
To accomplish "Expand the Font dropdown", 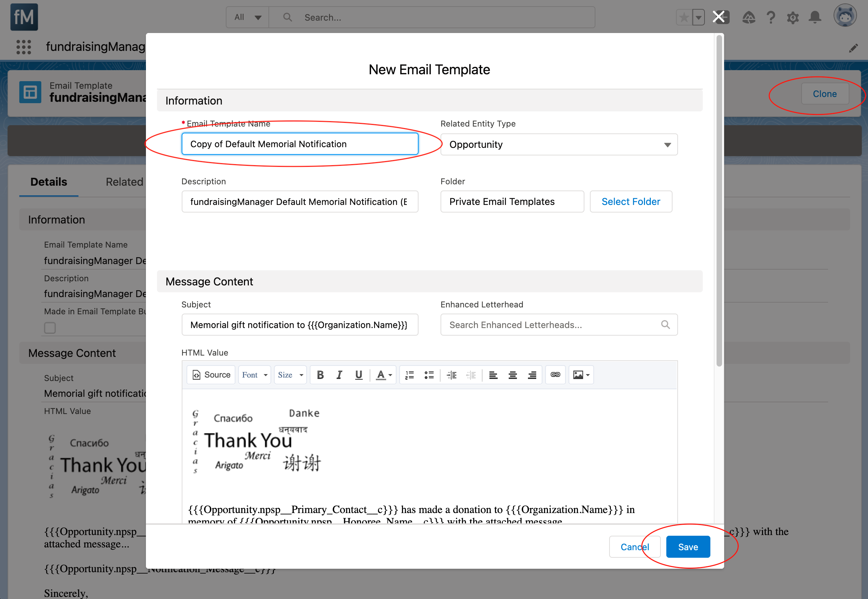I will [x=255, y=374].
